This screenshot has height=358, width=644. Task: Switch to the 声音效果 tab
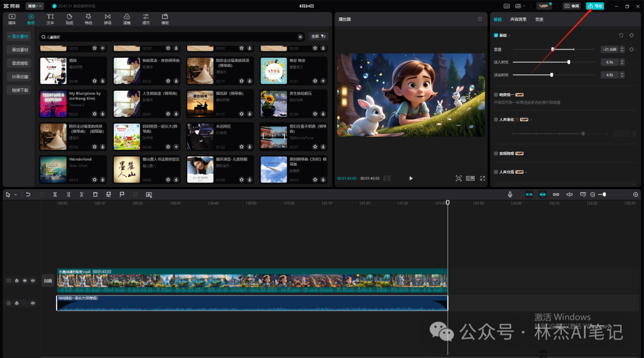click(x=518, y=20)
